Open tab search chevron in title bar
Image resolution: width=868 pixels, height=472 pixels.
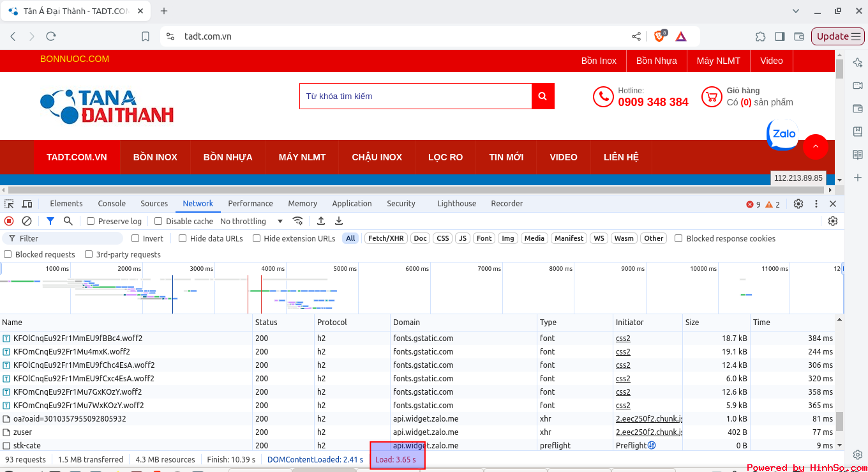tap(795, 11)
